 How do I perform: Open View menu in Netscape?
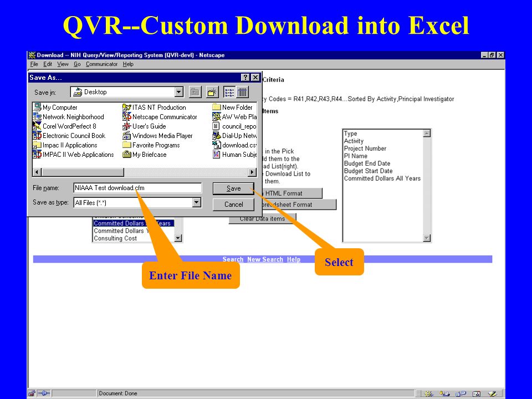click(63, 64)
